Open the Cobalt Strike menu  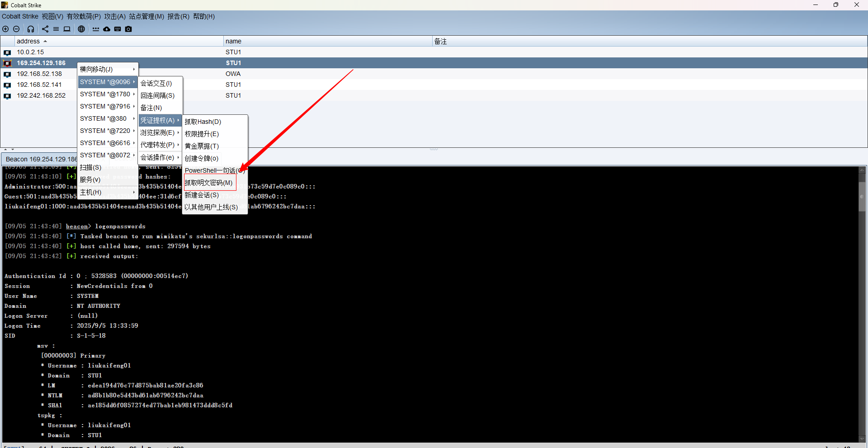coord(20,16)
